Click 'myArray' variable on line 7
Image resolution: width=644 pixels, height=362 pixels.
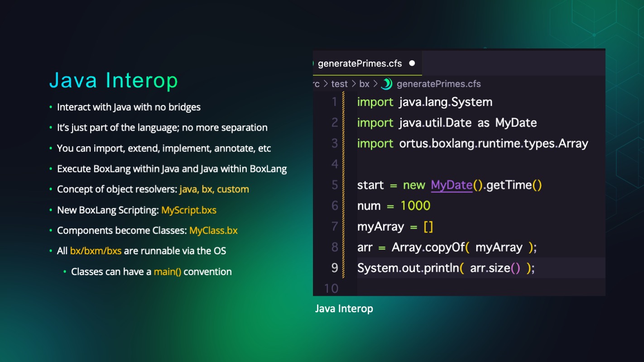click(380, 227)
